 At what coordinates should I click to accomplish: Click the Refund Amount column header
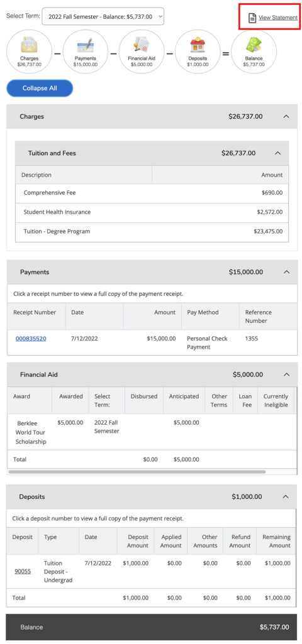click(x=240, y=542)
